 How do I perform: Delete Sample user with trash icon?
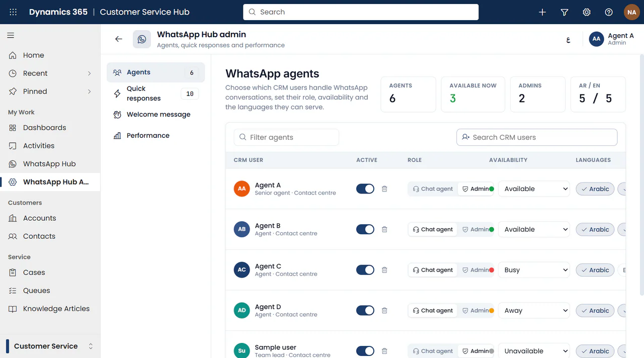[x=384, y=351]
